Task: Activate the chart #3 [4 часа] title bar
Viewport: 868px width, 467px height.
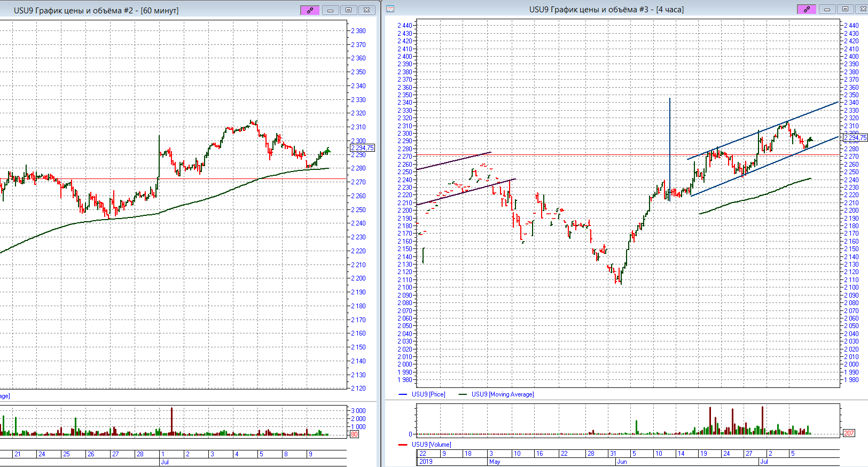Action: 606,9
